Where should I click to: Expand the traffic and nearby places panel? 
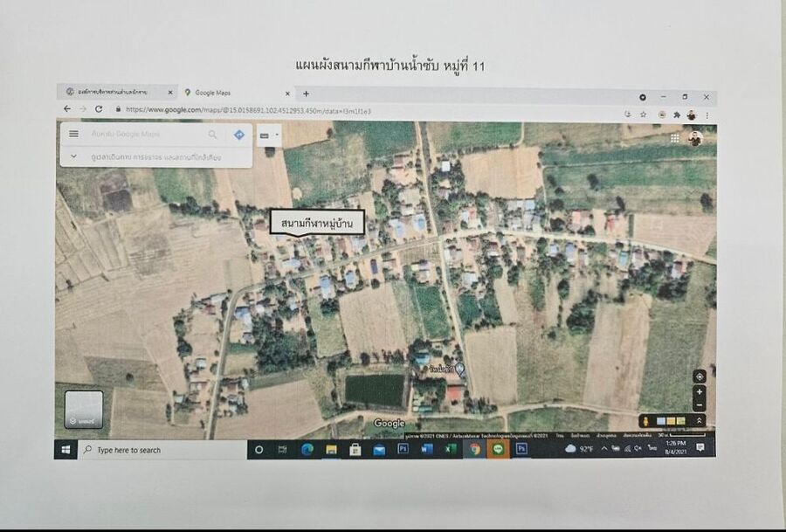(73, 157)
